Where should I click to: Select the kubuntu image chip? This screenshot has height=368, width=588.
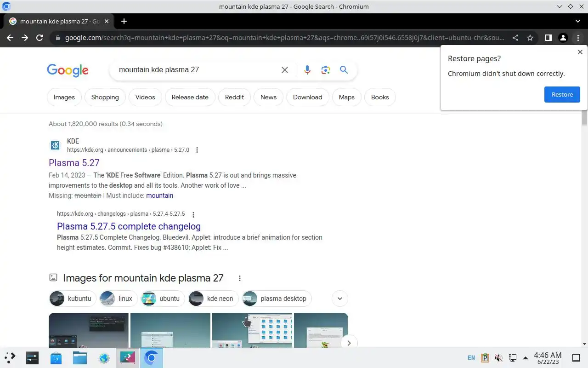pyautogui.click(x=73, y=299)
